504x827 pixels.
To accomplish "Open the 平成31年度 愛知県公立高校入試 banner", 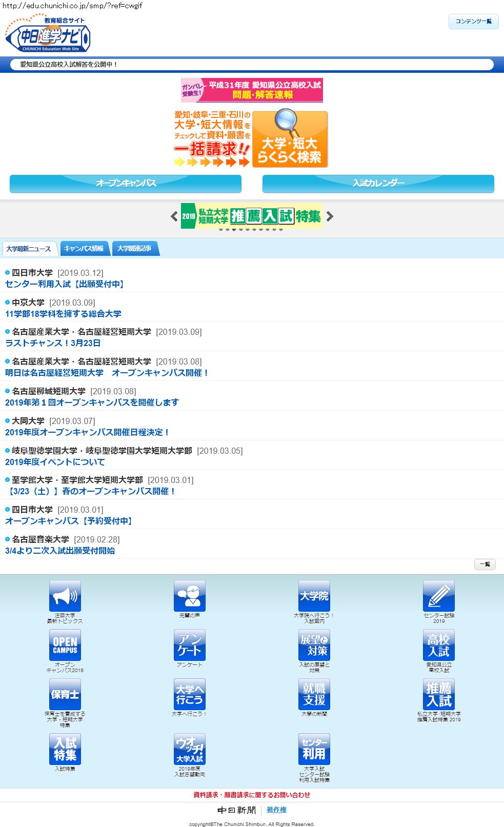I will click(252, 90).
